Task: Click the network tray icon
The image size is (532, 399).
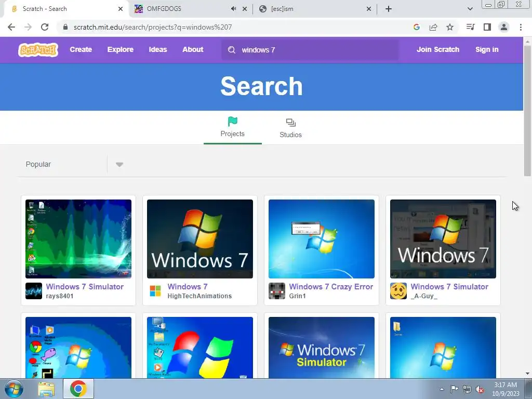Action: [x=467, y=389]
